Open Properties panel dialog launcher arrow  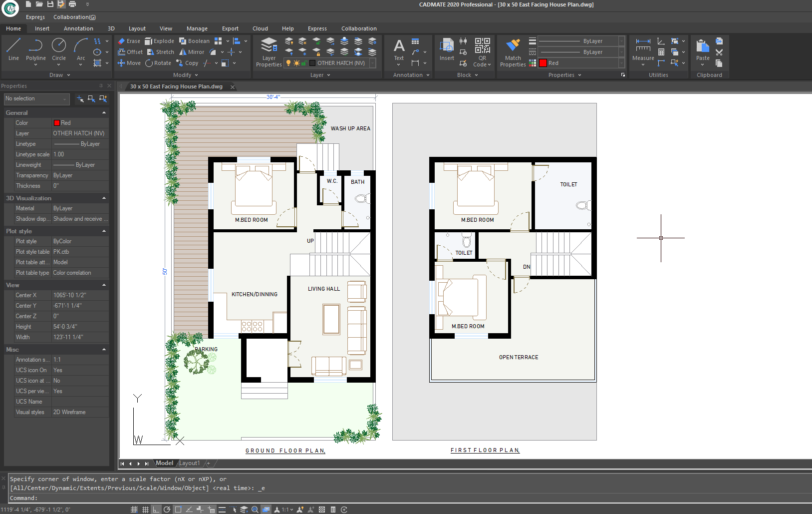[623, 75]
